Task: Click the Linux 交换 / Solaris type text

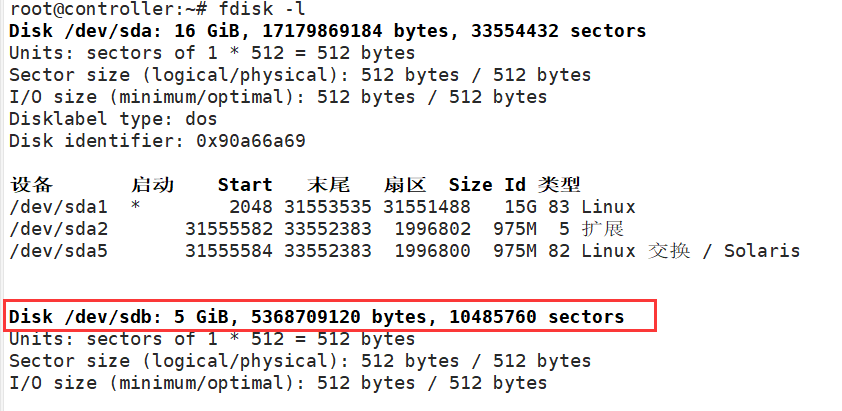Action: pyautogui.click(x=690, y=250)
